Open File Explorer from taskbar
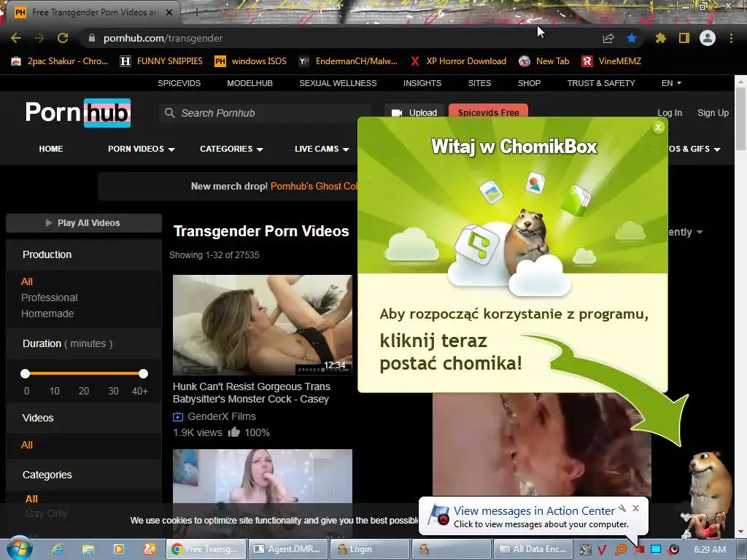747x560 pixels. (88, 549)
